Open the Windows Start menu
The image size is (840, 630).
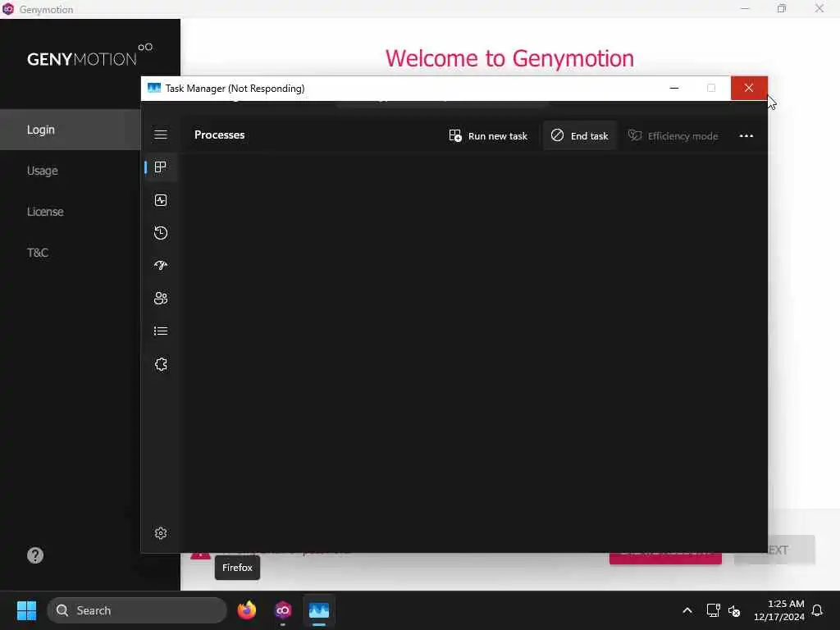coord(26,610)
